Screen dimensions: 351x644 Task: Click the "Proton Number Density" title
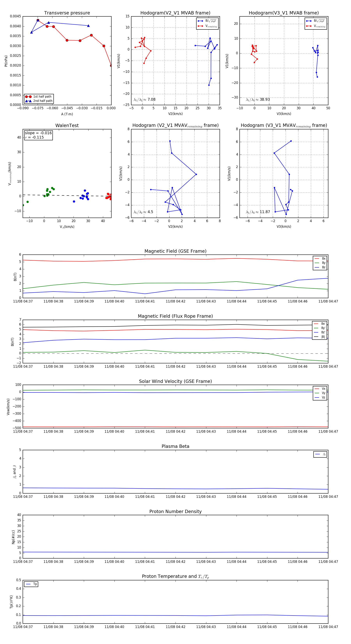tap(175, 511)
